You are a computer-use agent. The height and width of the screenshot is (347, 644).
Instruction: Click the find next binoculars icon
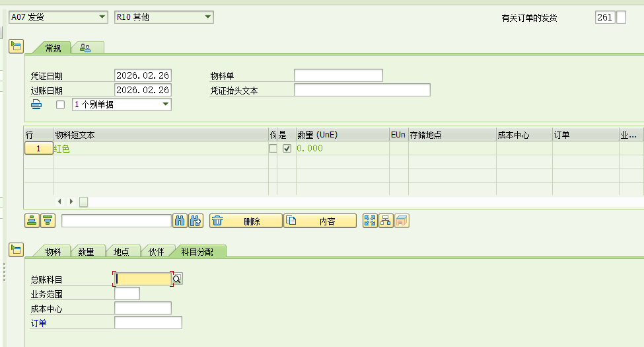(x=196, y=221)
